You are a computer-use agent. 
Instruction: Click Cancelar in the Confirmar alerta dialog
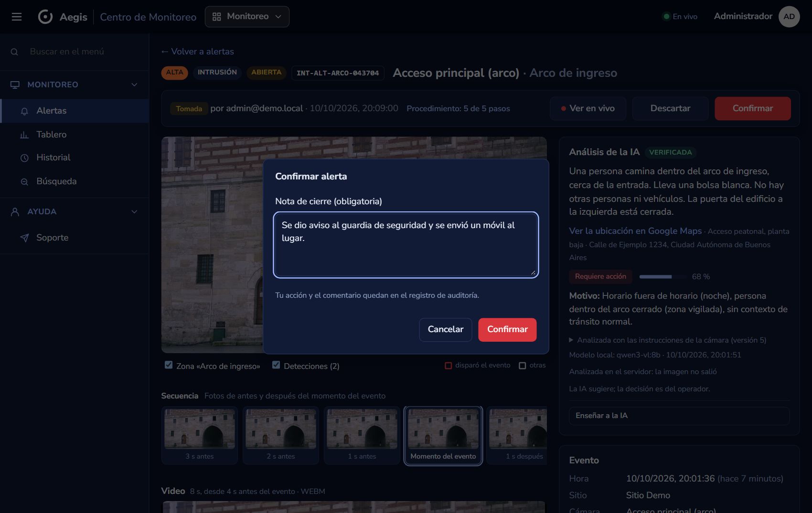446,330
